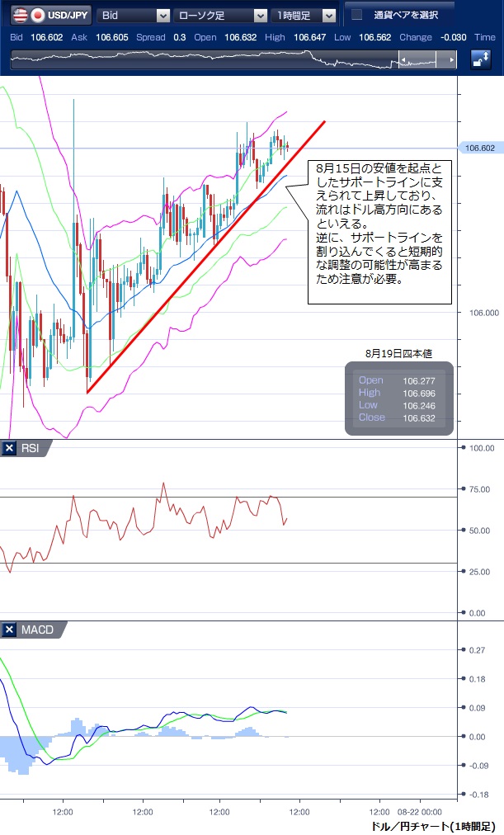
Task: Tick the 通貨ペアを選択 checkbox
Action: coord(356,15)
